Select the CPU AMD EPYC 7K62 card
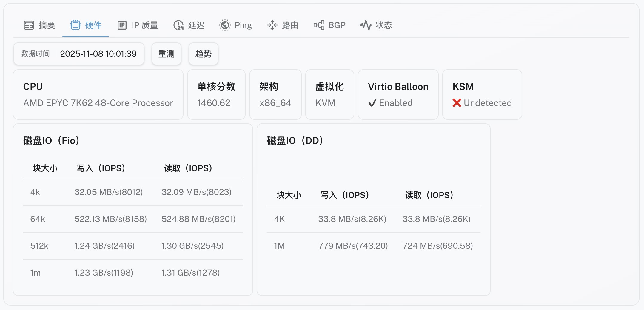 coord(98,95)
